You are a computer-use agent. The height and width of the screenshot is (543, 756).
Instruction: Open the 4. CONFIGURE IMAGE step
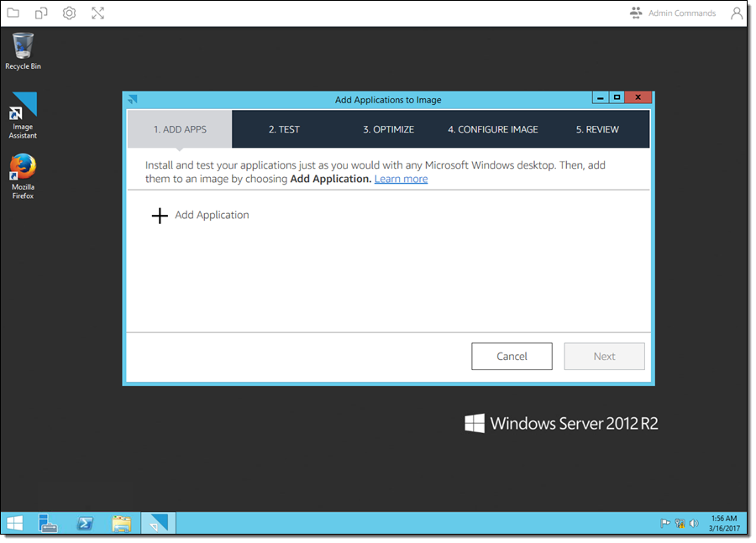(x=492, y=129)
